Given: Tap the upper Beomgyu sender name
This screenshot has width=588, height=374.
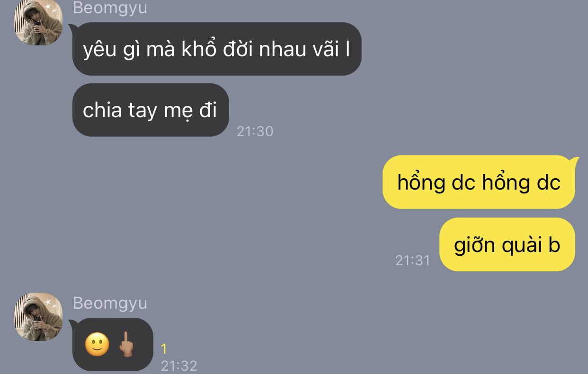Looking at the screenshot, I should click(110, 8).
